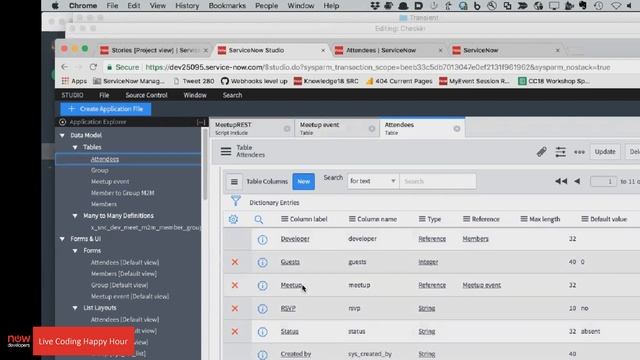Screen dimensions: 640x360
Task: Open the Members reference link
Action: pyautogui.click(x=475, y=239)
